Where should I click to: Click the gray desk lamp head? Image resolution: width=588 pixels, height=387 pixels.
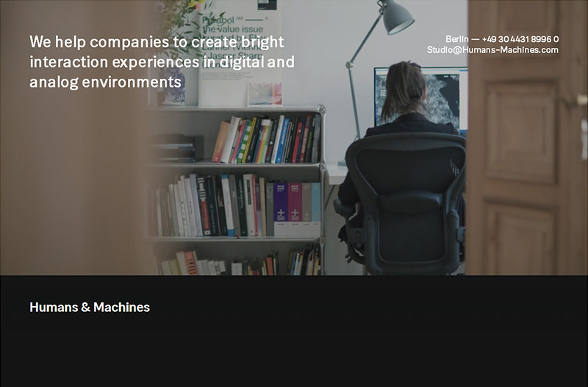[x=397, y=17]
